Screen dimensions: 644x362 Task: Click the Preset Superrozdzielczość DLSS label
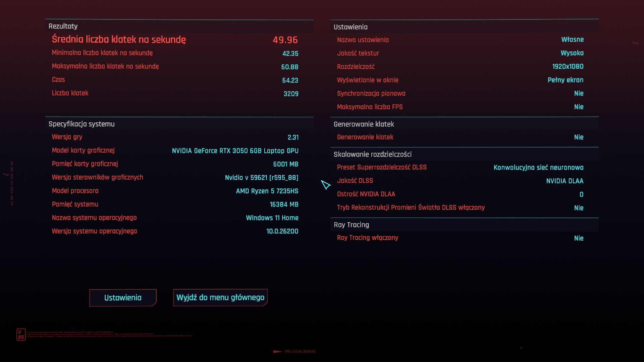(382, 167)
